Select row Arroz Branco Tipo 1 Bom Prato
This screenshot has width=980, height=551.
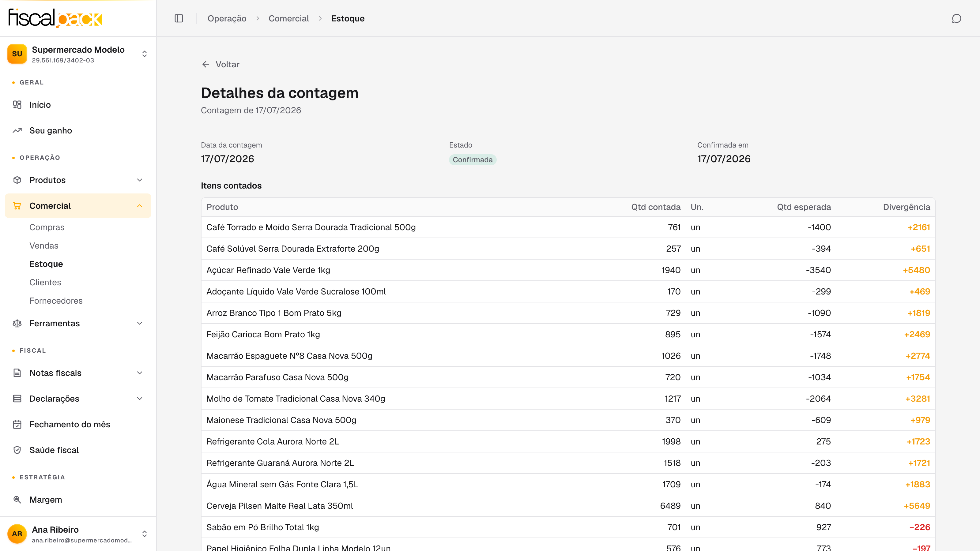coord(568,313)
